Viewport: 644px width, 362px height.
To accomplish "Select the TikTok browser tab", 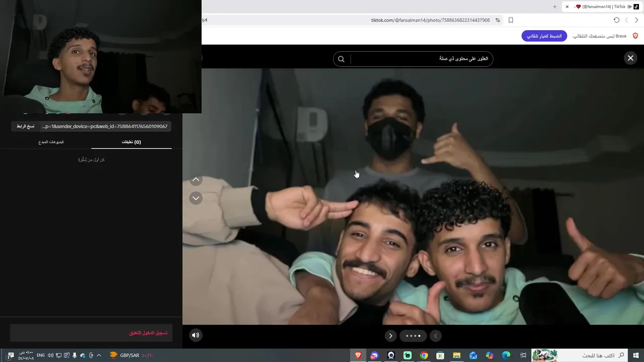I will point(603,7).
